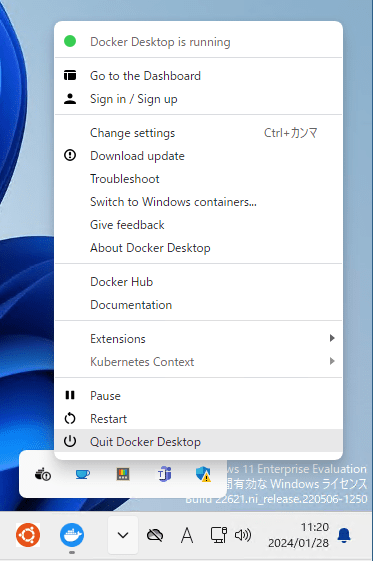373x561 pixels.
Task: Click the circular restart icon
Action: pyautogui.click(x=70, y=418)
